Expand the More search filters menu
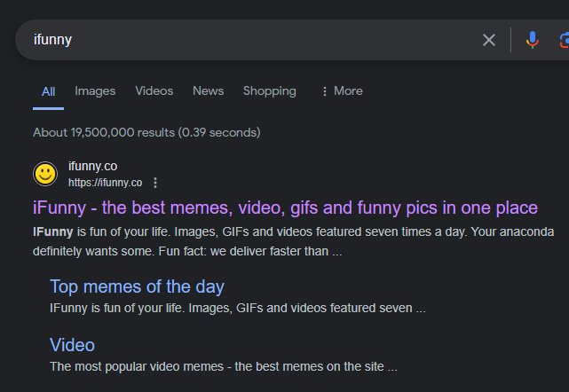569x392 pixels. (342, 91)
